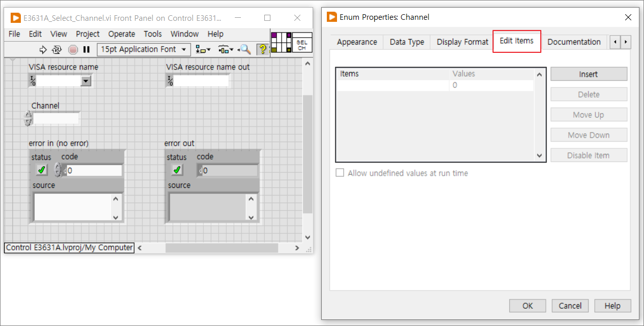Click the Disable Item button
This screenshot has height=326, width=644.
(589, 155)
